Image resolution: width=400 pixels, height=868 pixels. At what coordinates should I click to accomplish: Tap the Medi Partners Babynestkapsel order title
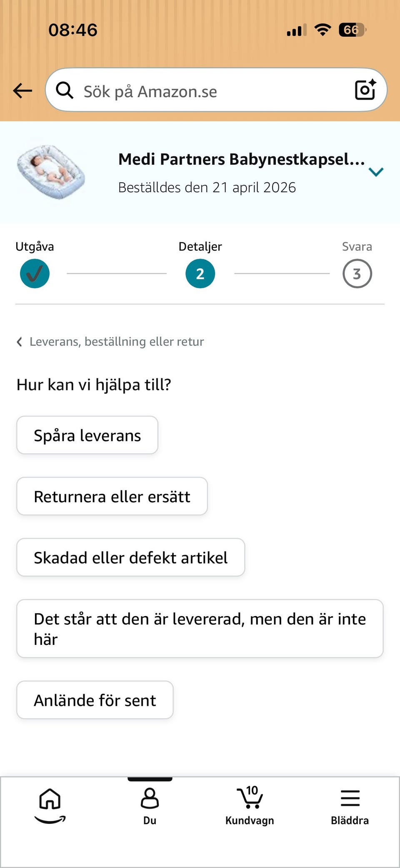[241, 159]
